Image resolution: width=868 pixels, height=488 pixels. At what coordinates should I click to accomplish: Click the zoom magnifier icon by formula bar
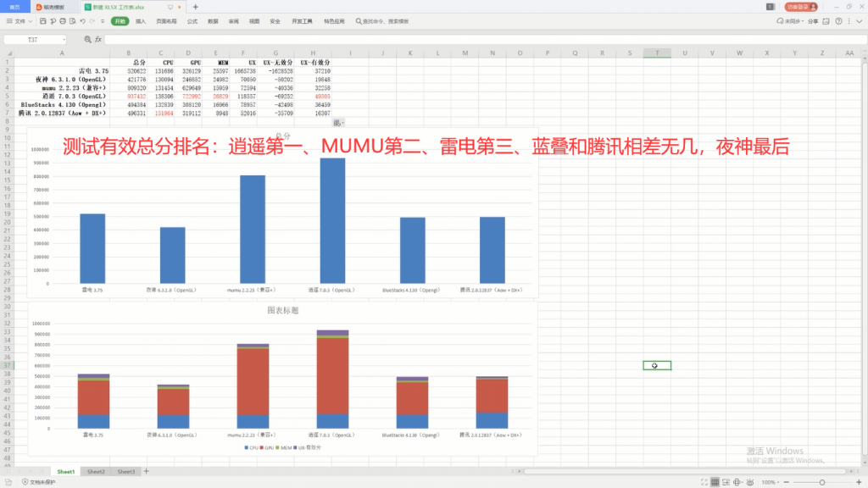(87, 39)
